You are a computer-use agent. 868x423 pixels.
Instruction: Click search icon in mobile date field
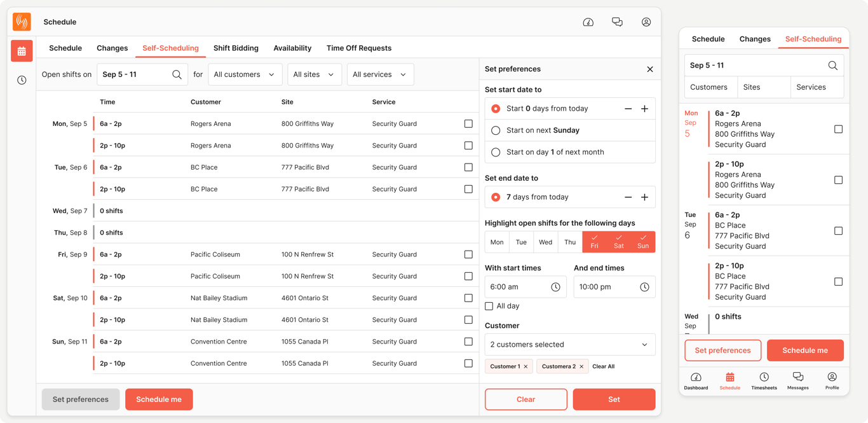pos(832,66)
